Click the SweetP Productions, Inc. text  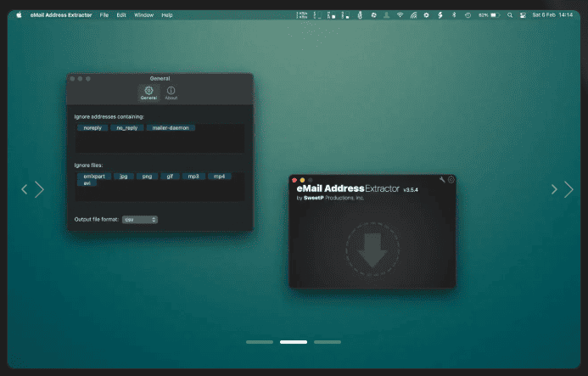333,198
